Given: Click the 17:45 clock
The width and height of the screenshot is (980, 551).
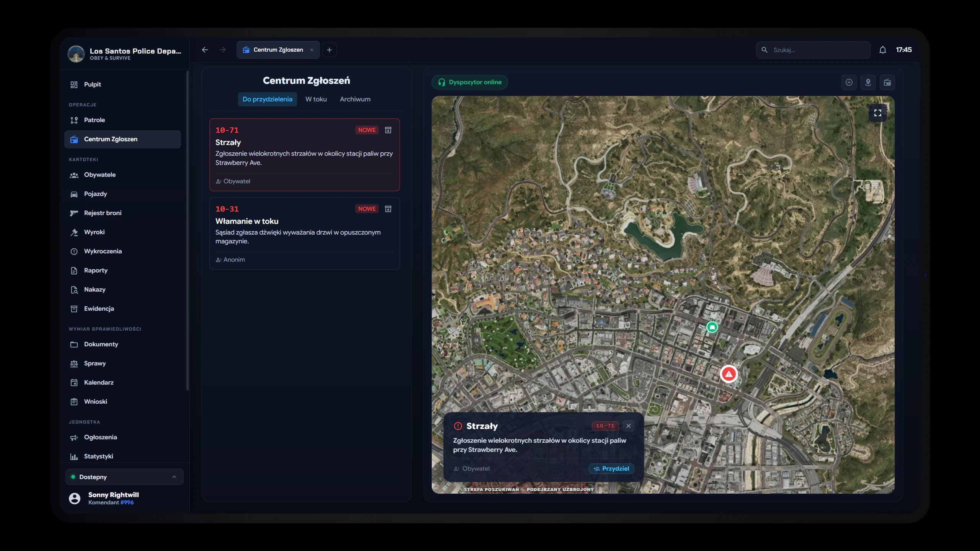Looking at the screenshot, I should pyautogui.click(x=904, y=50).
